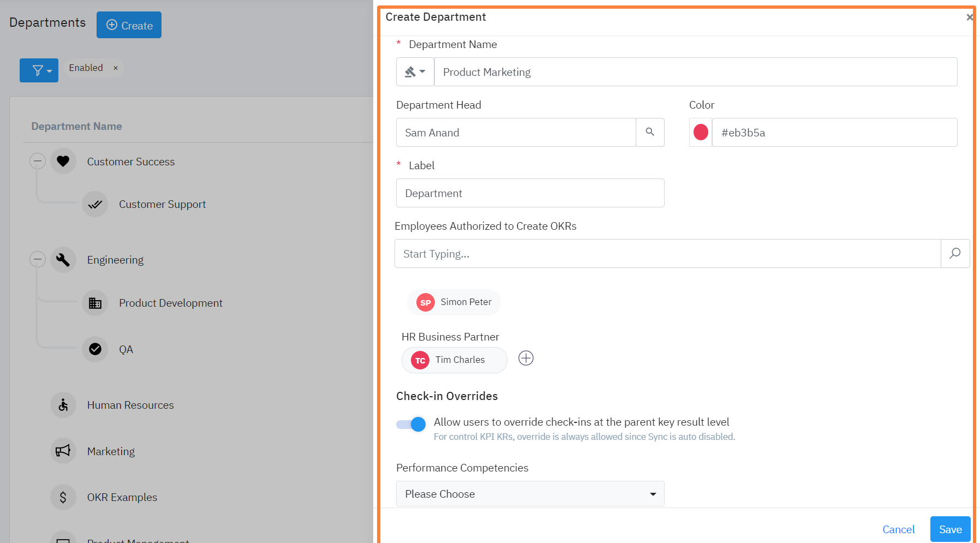980x543 pixels.
Task: Collapse the Customer Success tree node
Action: point(38,161)
